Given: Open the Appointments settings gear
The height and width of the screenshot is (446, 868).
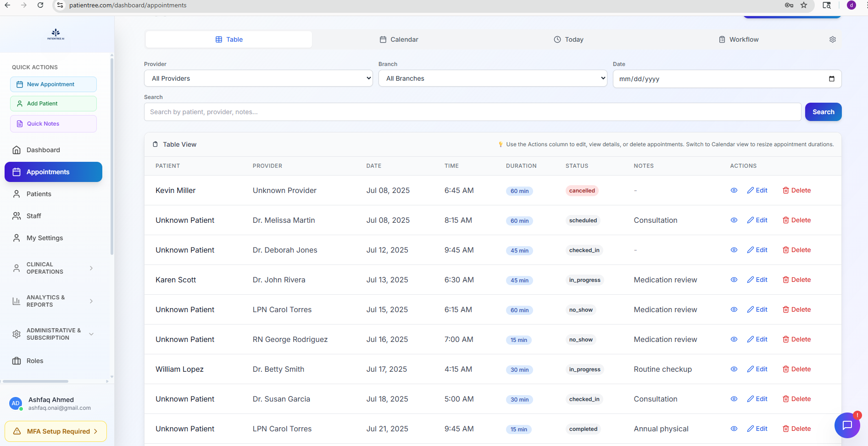Looking at the screenshot, I should 833,39.
